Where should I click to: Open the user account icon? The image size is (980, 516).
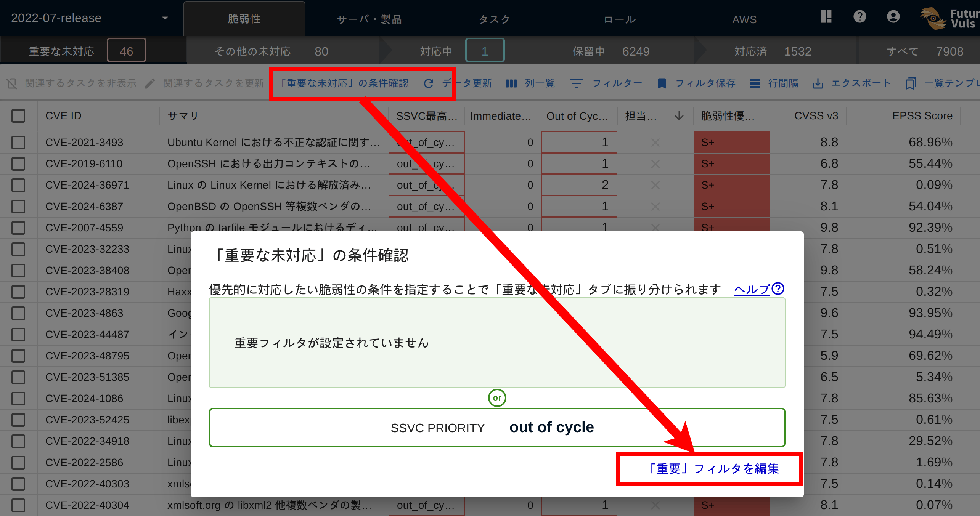point(893,16)
